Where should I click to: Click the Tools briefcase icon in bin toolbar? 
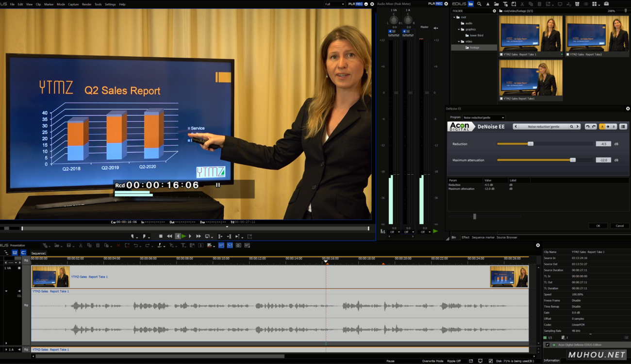(x=606, y=4)
